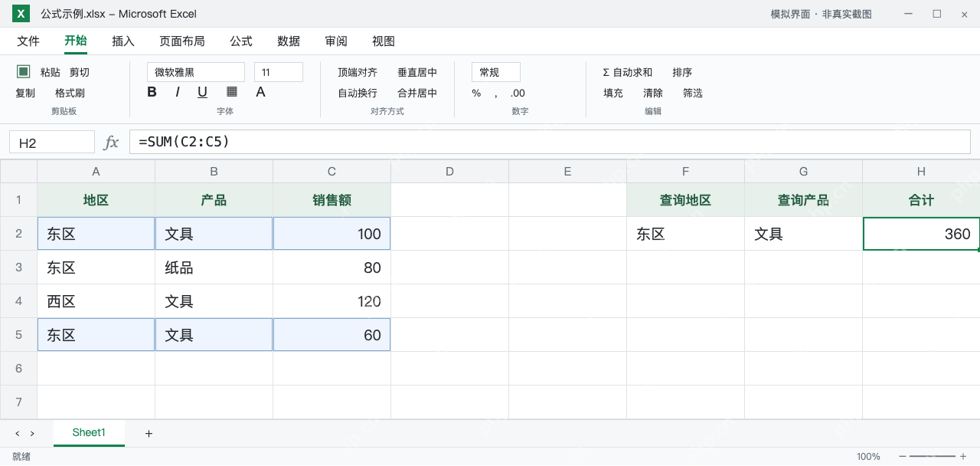Zoom out with the minus button
Screen dimensions: 980x466
(903, 456)
